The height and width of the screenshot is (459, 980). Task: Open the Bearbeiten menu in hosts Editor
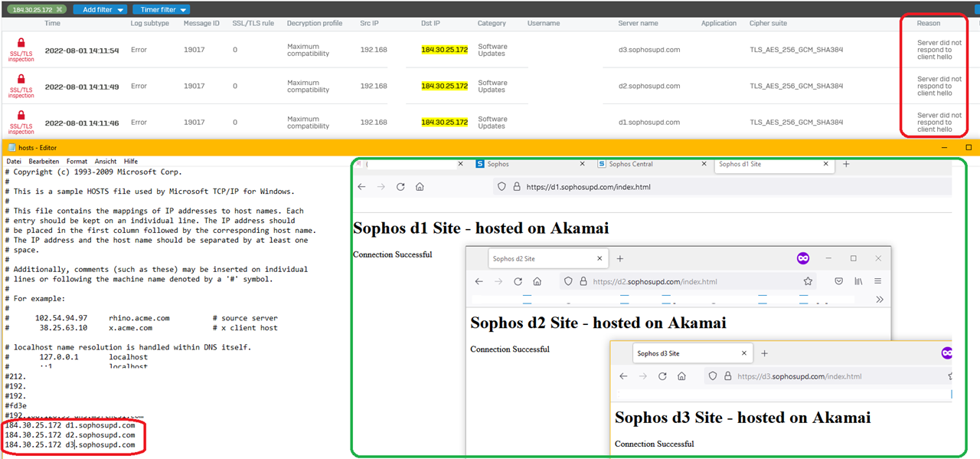[44, 162]
